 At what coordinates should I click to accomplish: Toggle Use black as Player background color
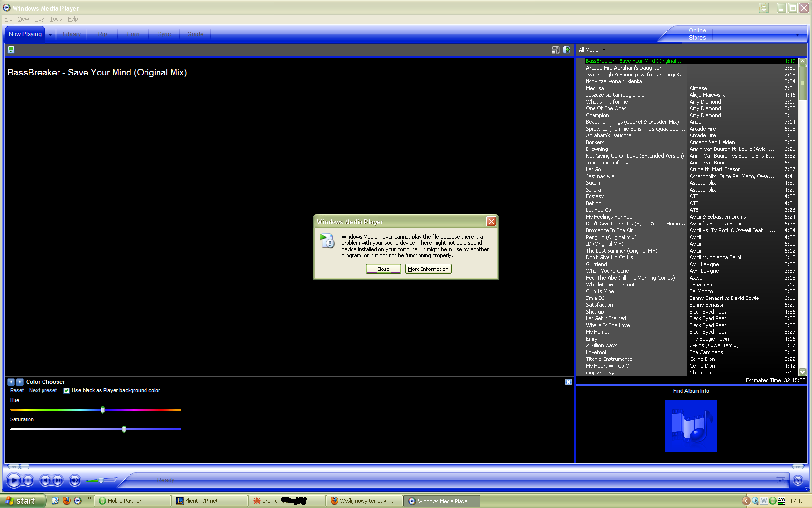point(67,391)
